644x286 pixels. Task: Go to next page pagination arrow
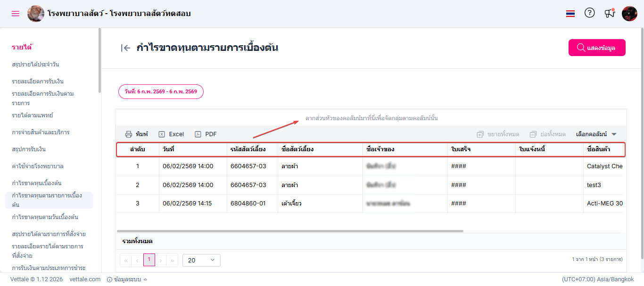click(x=161, y=260)
